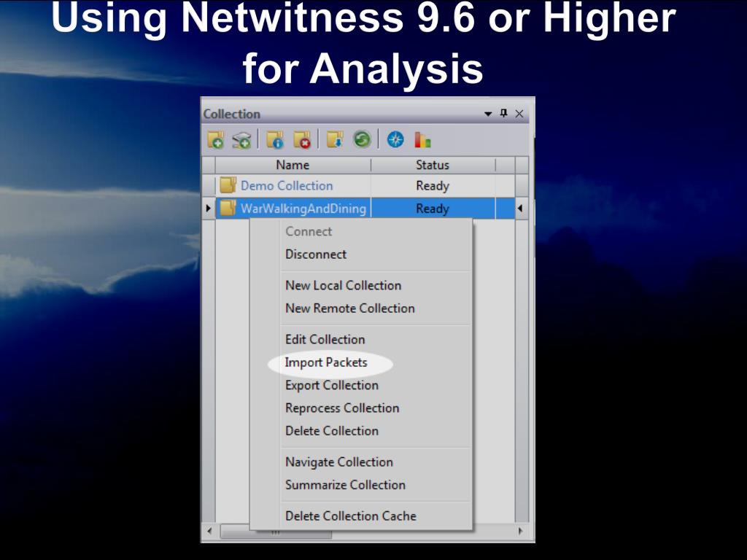
Task: Click the WarWalkingAndDining folder icon
Action: pos(228,208)
